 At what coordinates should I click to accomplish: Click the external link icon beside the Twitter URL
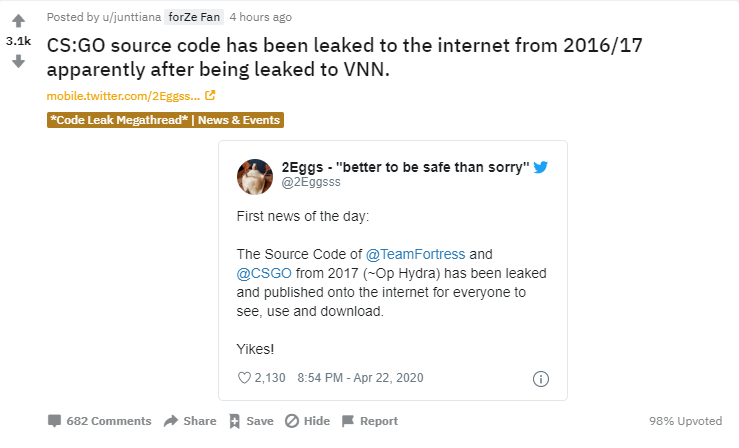tap(210, 96)
